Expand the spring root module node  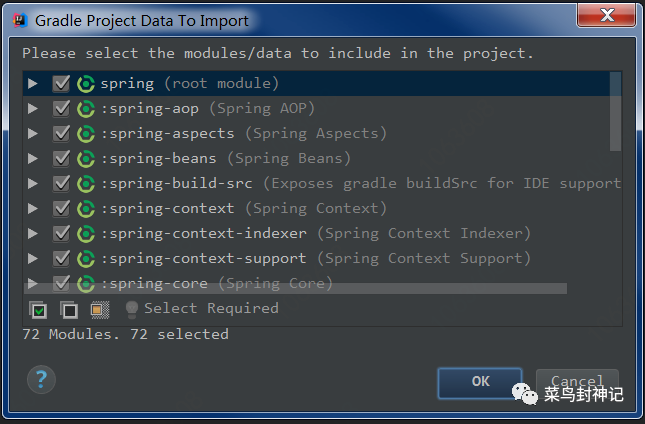click(32, 83)
